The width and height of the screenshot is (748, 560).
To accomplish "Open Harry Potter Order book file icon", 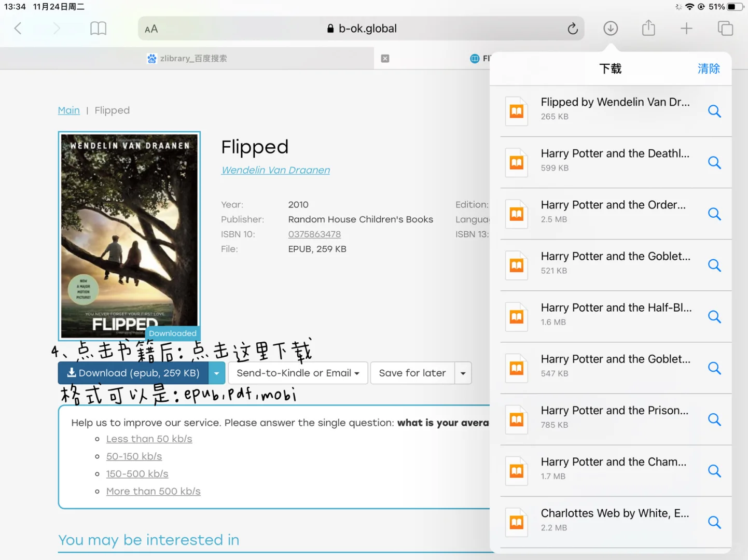I will coord(517,214).
